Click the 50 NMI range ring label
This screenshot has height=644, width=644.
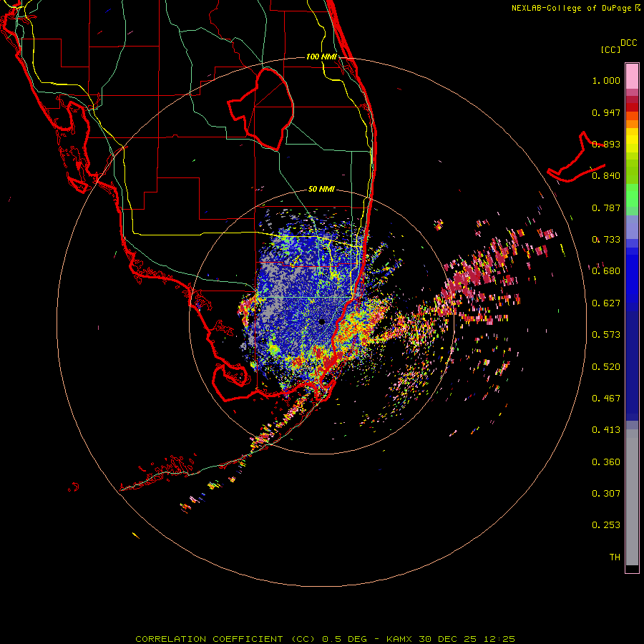tap(321, 190)
